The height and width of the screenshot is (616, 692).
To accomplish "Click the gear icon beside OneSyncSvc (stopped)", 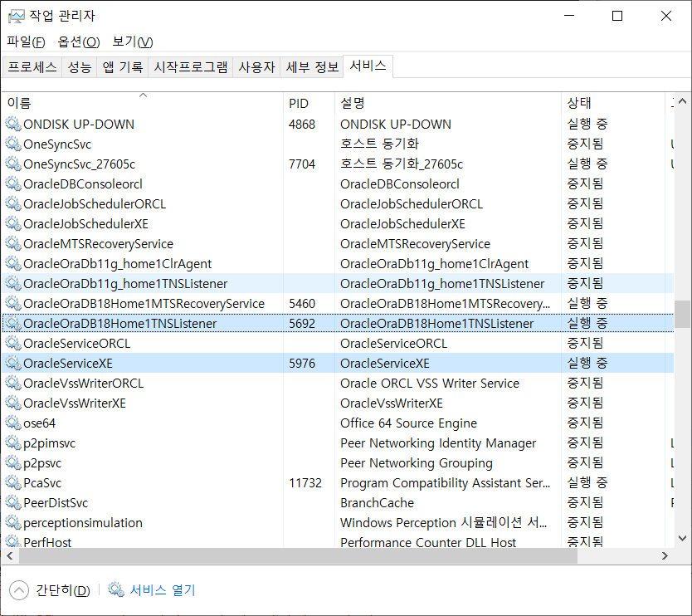I will (x=13, y=144).
